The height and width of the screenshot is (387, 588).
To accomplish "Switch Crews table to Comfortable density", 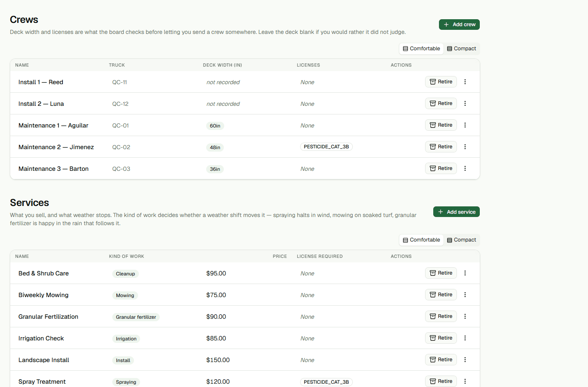I will tap(421, 49).
